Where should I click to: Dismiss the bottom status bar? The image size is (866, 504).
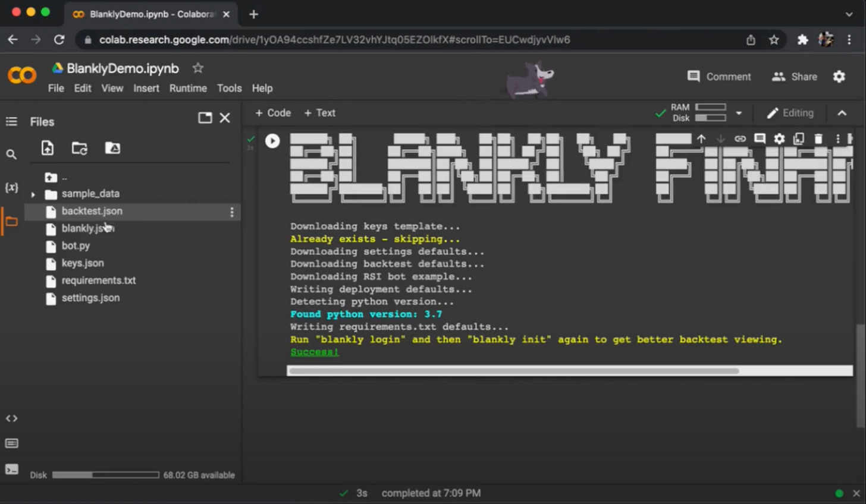(856, 493)
